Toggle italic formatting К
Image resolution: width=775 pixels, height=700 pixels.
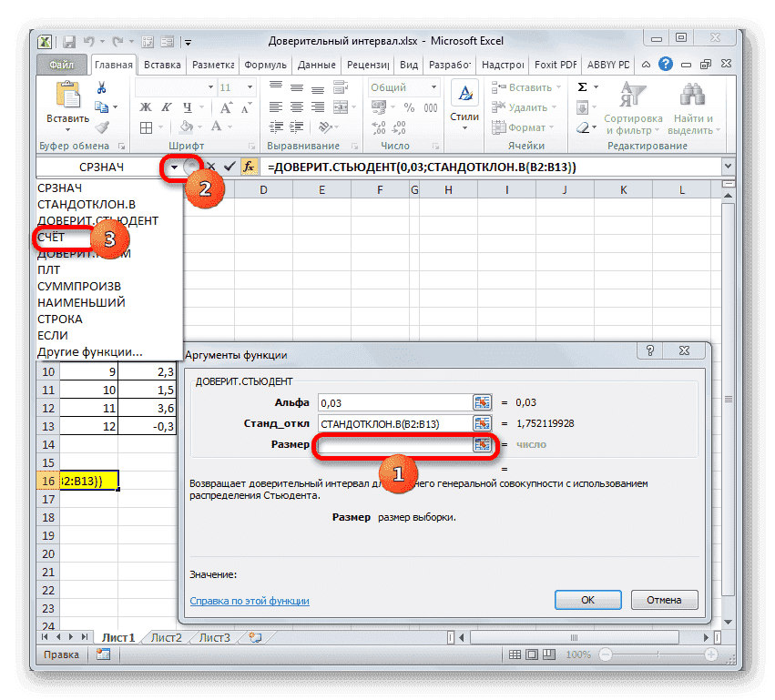tap(166, 107)
